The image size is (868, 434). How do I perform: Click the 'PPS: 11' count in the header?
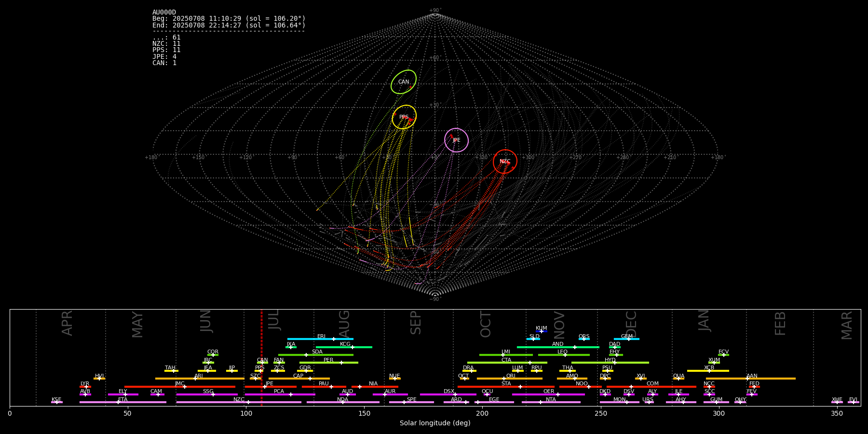click(x=166, y=50)
